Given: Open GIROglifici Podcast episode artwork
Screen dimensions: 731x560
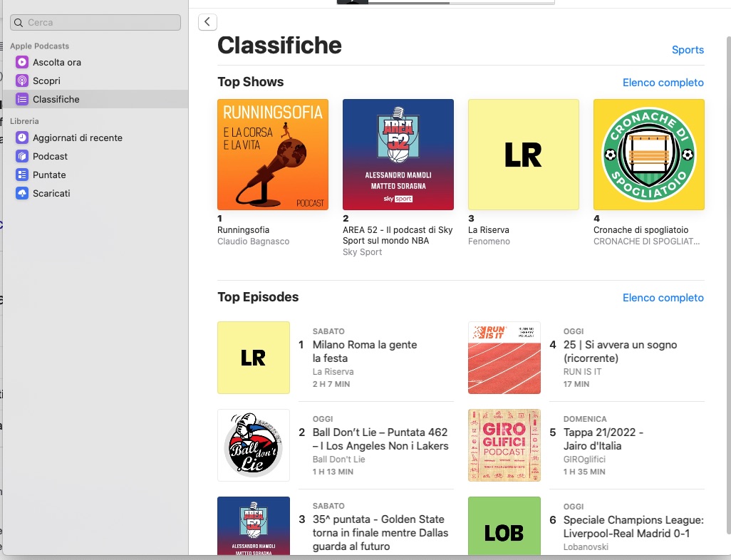Looking at the screenshot, I should [x=504, y=445].
